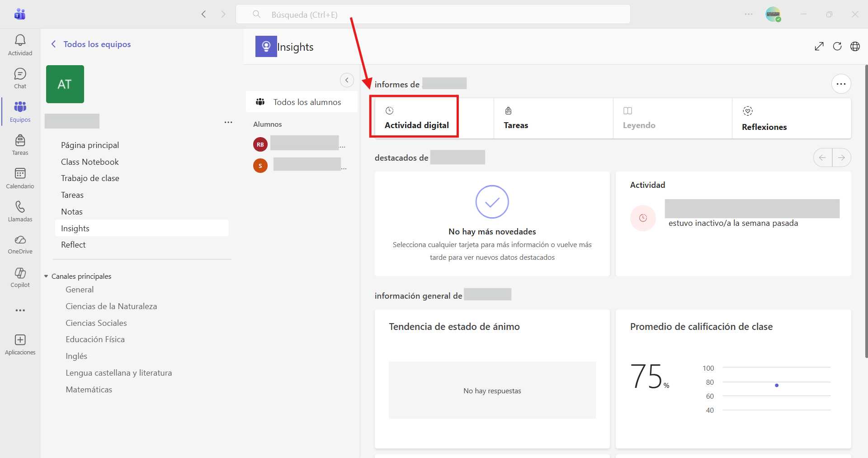Viewport: 868px width, 458px height.
Task: Open Ciencias de la Naturaleza channel
Action: coord(111,306)
